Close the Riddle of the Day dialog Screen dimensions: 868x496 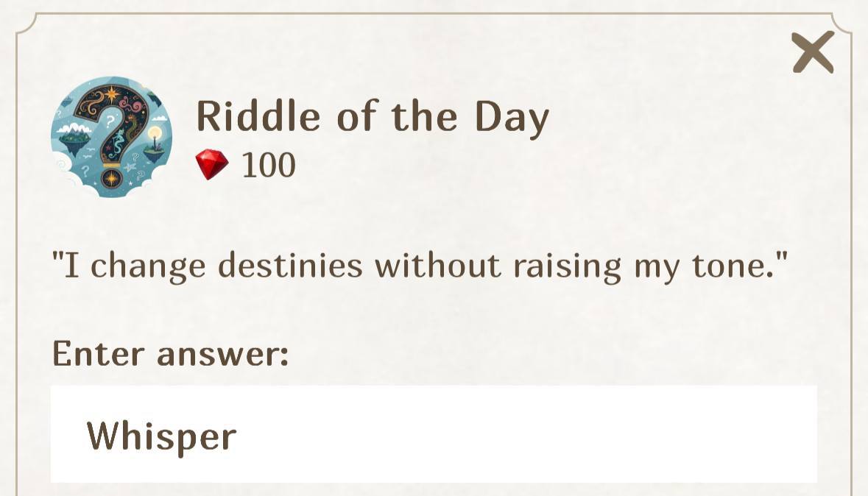click(813, 52)
